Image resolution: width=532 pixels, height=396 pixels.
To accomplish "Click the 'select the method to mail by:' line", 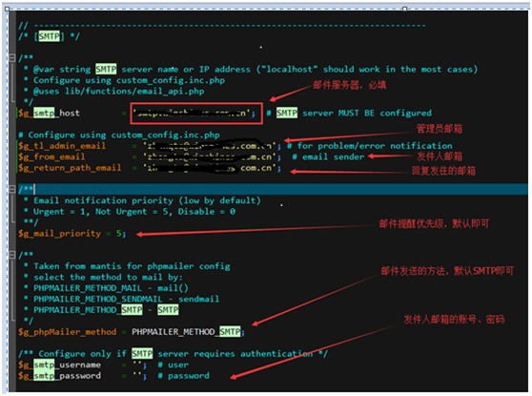I will (104, 277).
